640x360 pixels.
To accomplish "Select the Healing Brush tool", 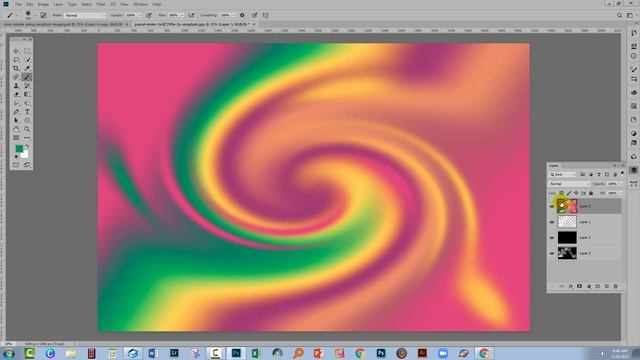I will coord(16,77).
